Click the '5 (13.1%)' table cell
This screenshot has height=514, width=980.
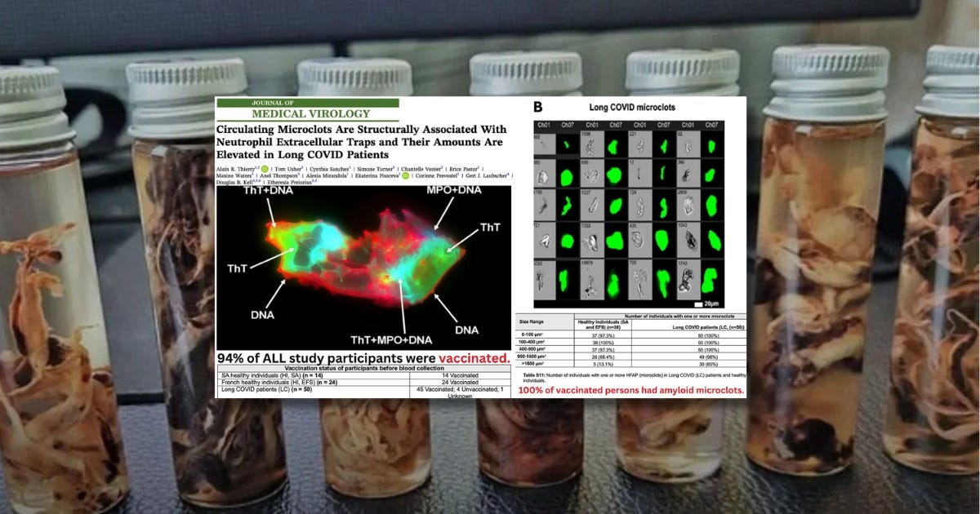coord(604,364)
